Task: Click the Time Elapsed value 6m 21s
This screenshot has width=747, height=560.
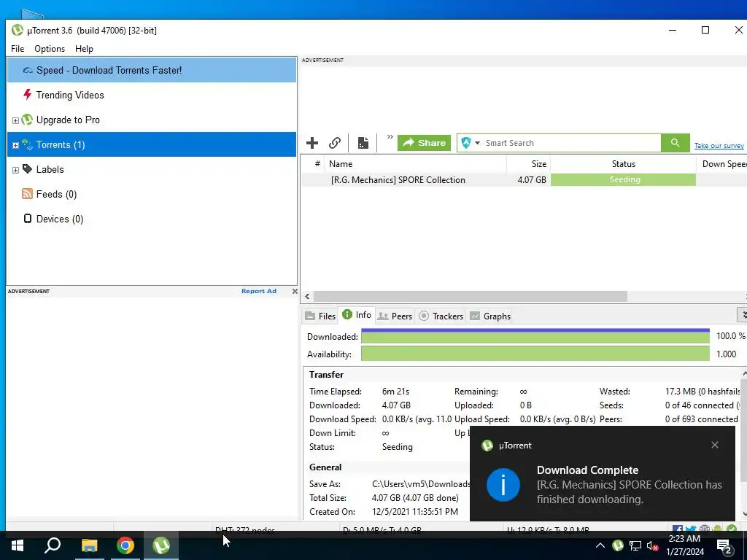Action: pos(395,392)
